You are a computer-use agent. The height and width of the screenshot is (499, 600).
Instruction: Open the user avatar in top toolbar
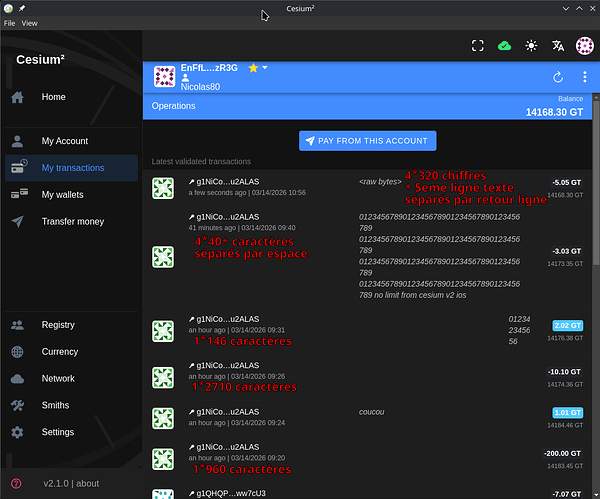click(x=585, y=46)
